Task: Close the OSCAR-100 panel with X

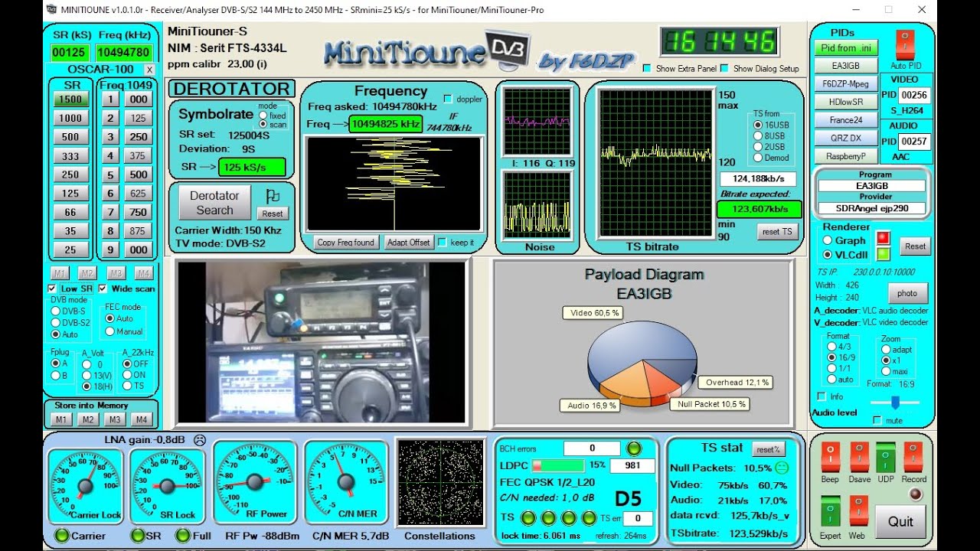Action: click(149, 70)
